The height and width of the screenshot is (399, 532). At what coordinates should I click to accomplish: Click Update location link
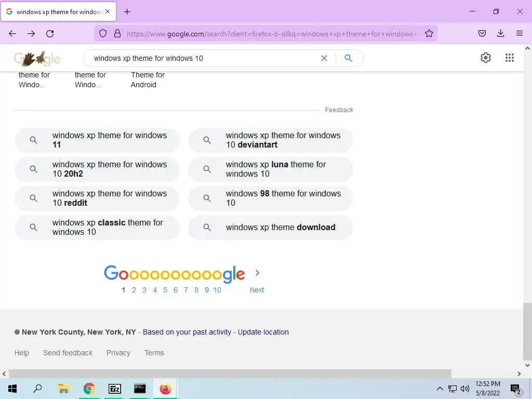[263, 332]
